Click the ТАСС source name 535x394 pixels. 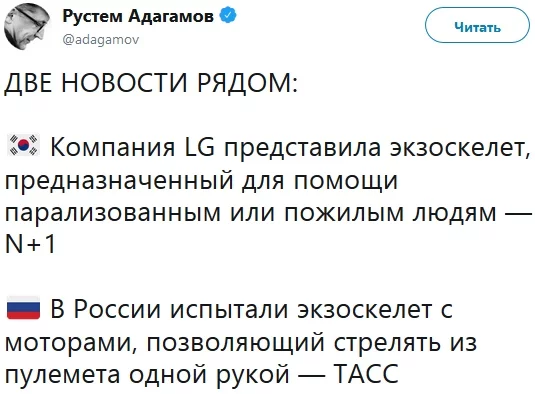point(366,374)
